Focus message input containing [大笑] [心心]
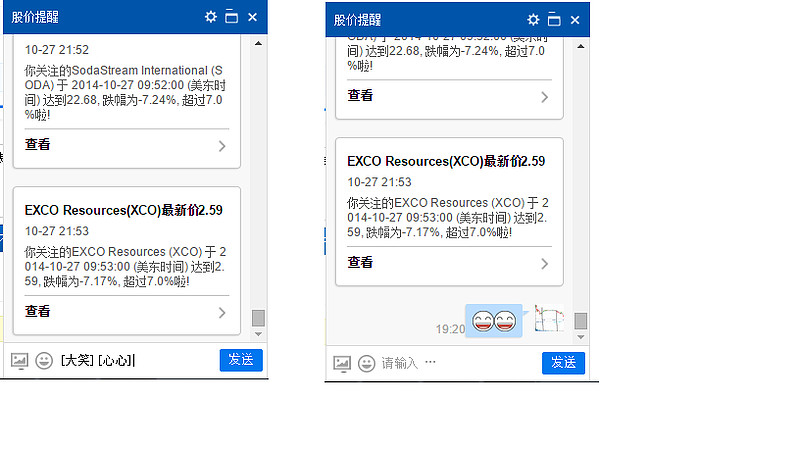 coord(137,361)
